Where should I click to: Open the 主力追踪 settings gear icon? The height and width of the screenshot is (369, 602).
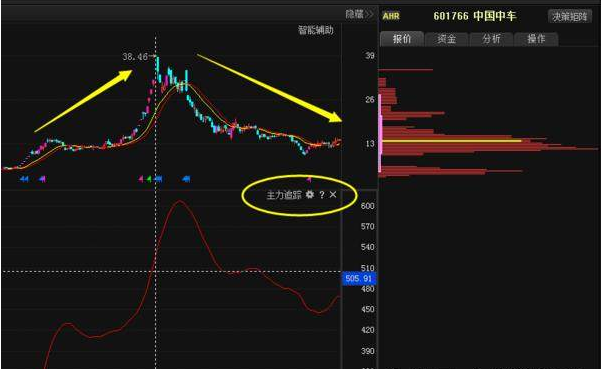[x=309, y=195]
